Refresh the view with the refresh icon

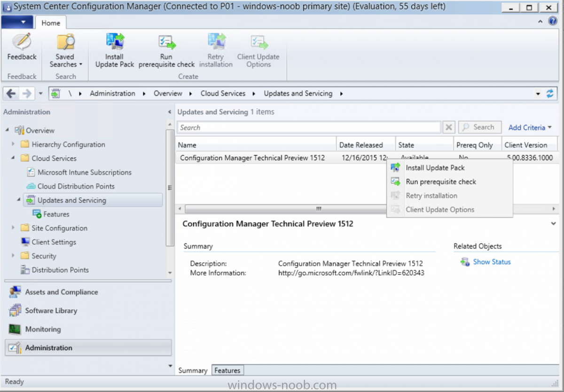(x=550, y=94)
